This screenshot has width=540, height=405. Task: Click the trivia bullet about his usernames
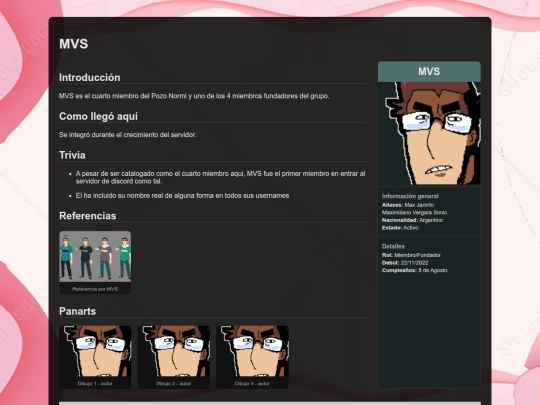click(x=183, y=196)
